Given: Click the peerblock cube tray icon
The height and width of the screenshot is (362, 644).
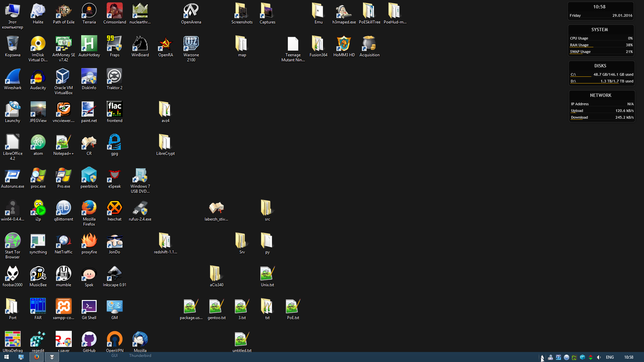Looking at the screenshot, I should tap(583, 357).
